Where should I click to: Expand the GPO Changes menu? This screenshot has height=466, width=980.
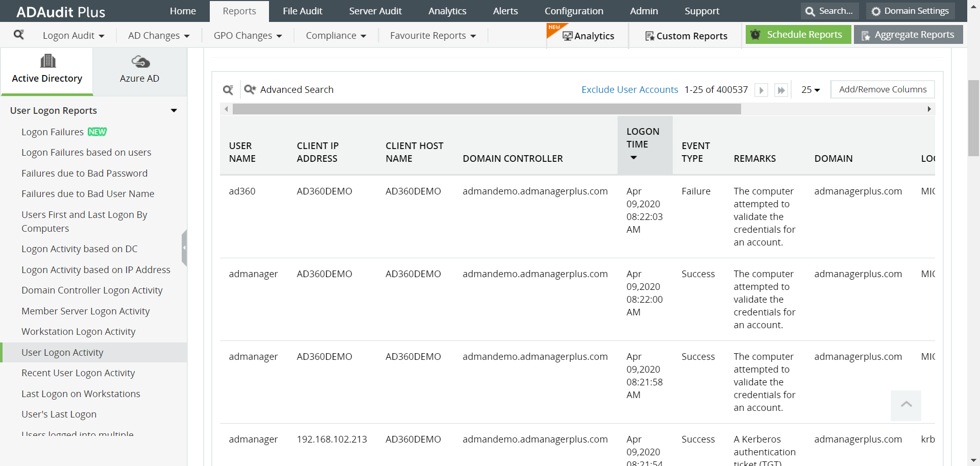pyautogui.click(x=248, y=35)
